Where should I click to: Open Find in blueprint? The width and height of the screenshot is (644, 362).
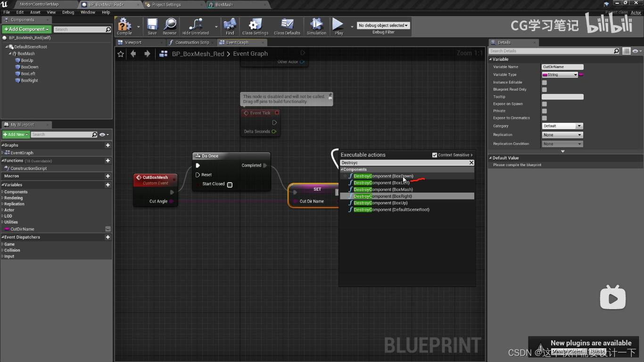click(230, 26)
